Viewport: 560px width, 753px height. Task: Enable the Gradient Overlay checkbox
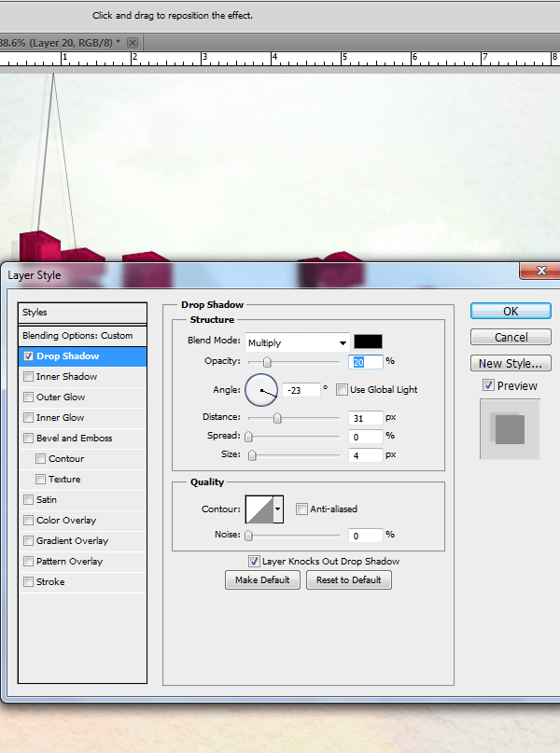tap(28, 541)
